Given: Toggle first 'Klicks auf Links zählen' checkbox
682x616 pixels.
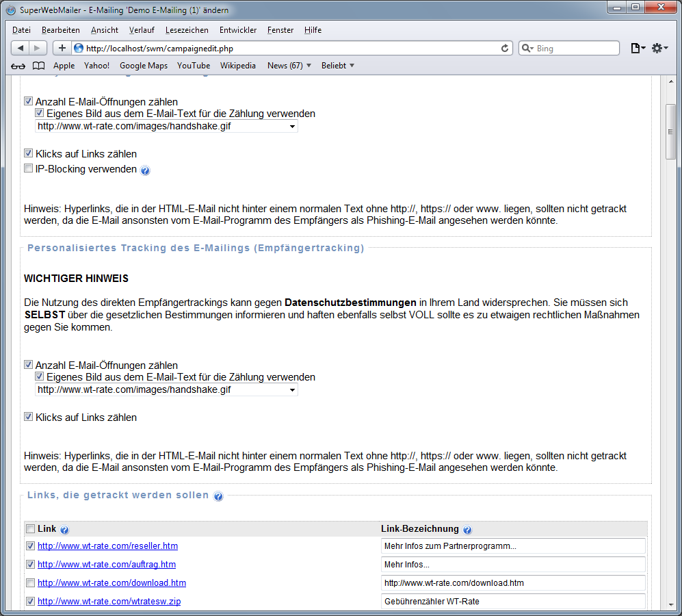Looking at the screenshot, I should pos(28,153).
